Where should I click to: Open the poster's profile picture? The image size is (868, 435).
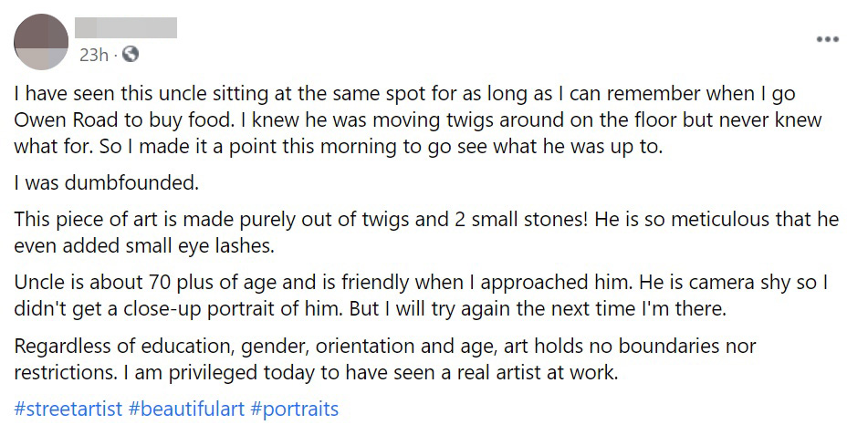pos(41,41)
